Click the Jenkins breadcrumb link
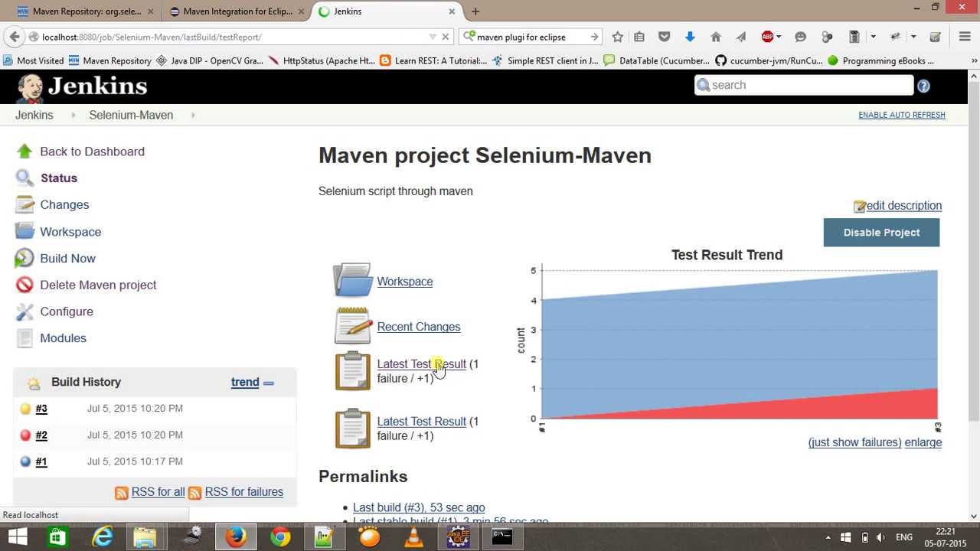980x551 pixels. pos(34,116)
